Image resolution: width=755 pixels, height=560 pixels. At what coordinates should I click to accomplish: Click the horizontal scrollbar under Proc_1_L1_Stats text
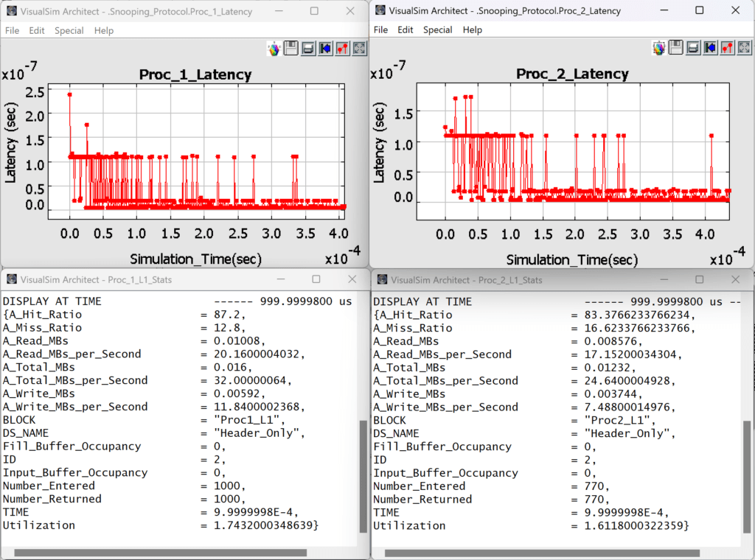[x=160, y=552]
